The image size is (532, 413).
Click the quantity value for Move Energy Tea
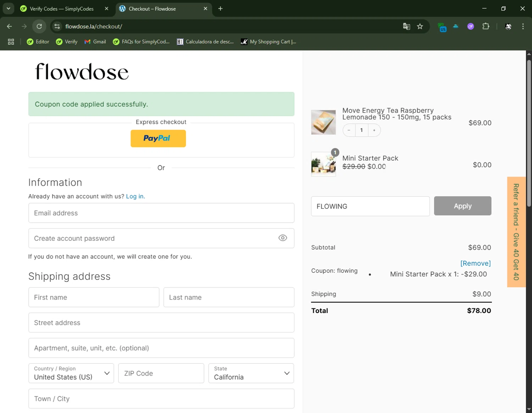(361, 130)
